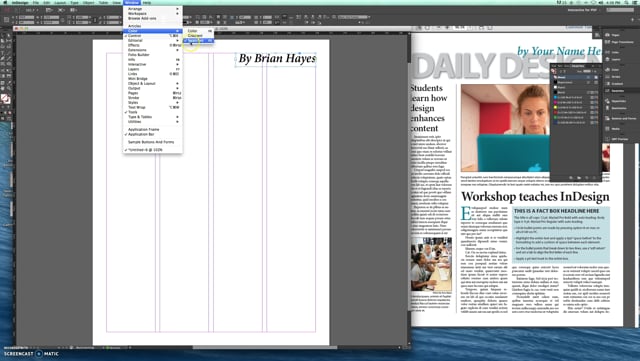Choose Articles in Window menu
Image resolution: width=640 pixels, height=361 pixels.
point(153,26)
